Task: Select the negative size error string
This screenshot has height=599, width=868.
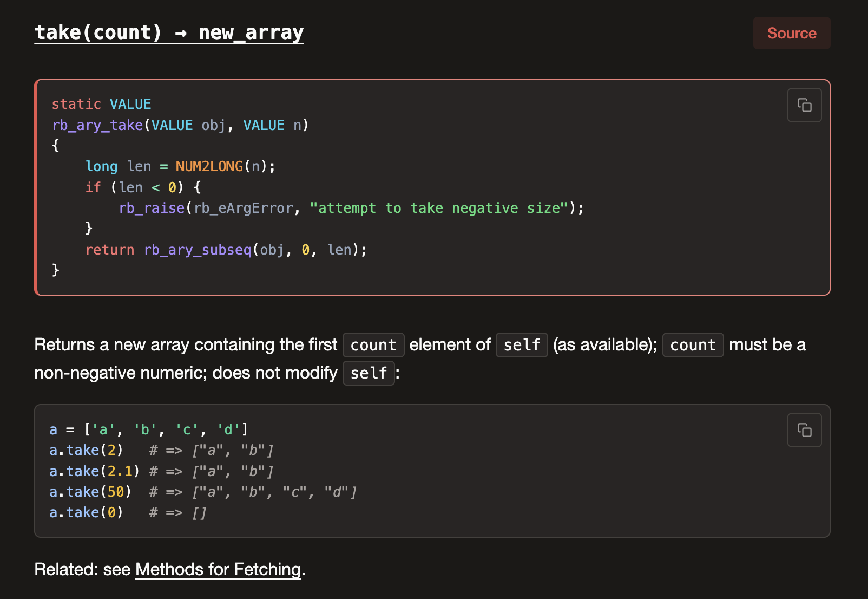Action: 438,208
